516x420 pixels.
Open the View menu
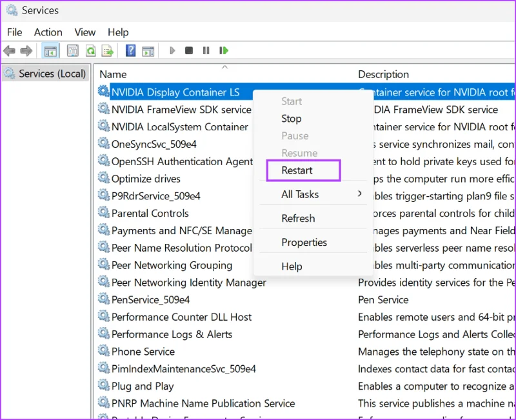click(x=85, y=32)
